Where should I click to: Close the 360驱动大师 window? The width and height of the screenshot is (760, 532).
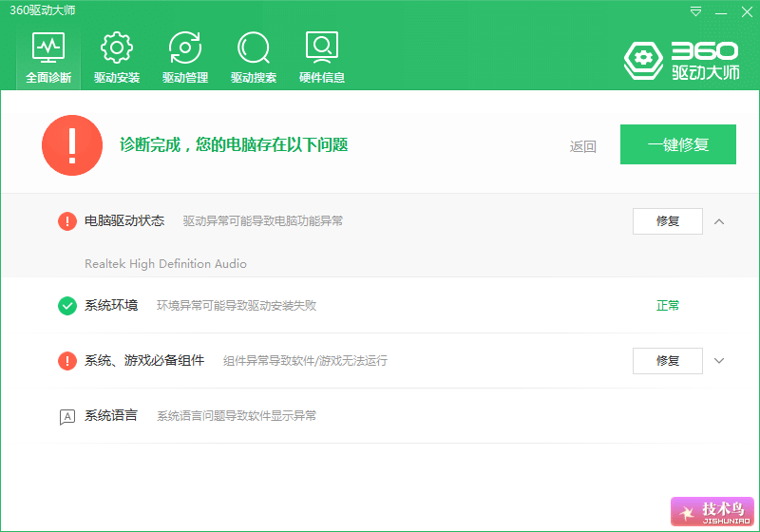point(747,11)
